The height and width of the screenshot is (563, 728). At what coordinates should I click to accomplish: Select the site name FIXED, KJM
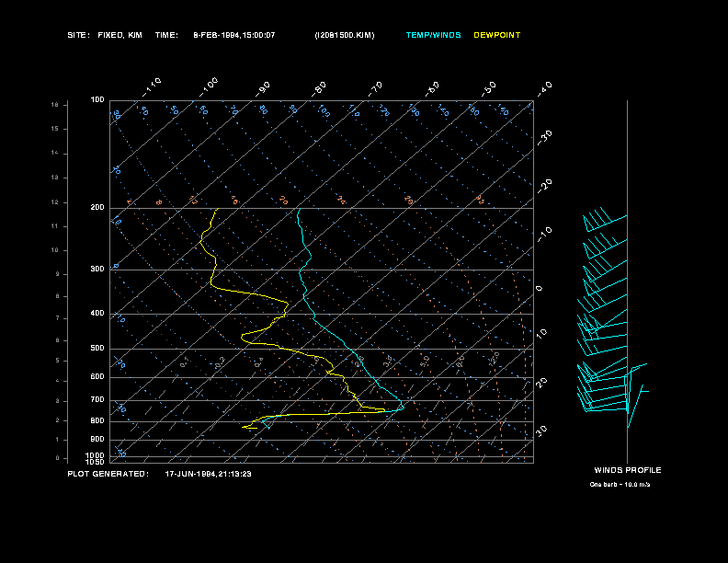coord(119,35)
